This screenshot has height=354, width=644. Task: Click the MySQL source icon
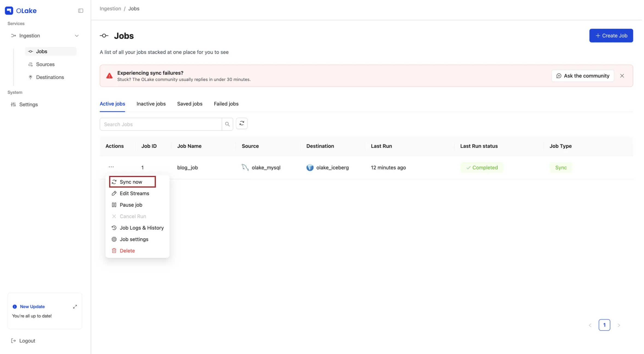245,167
